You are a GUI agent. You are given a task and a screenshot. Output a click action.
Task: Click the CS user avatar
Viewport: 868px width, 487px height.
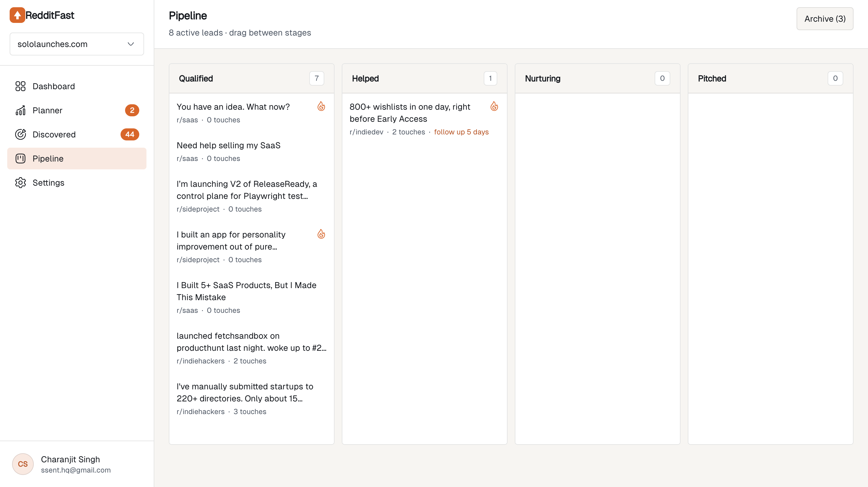(23, 464)
